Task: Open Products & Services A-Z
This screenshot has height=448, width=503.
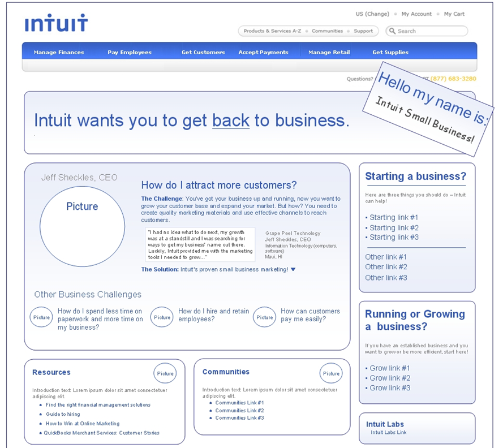Action: 272,31
